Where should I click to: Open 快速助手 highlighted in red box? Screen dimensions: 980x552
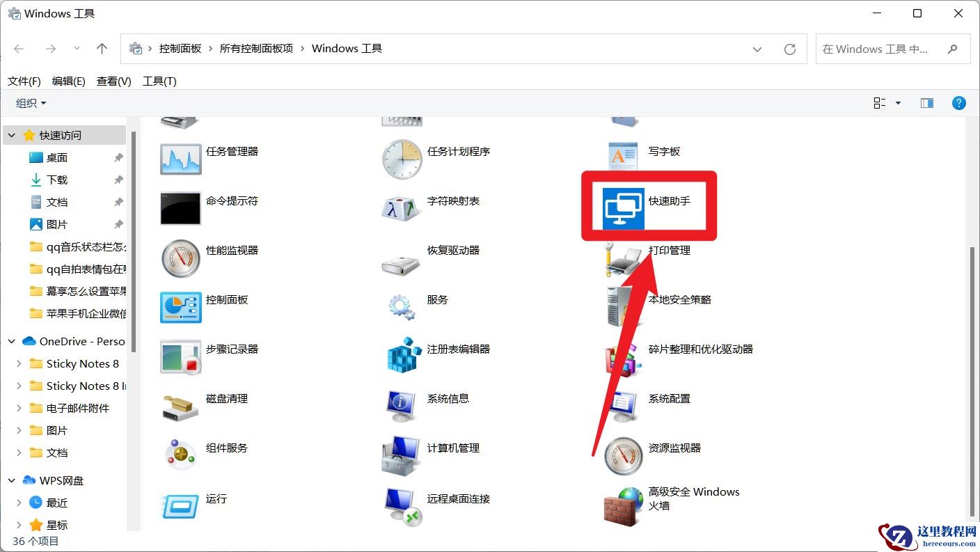coord(647,205)
